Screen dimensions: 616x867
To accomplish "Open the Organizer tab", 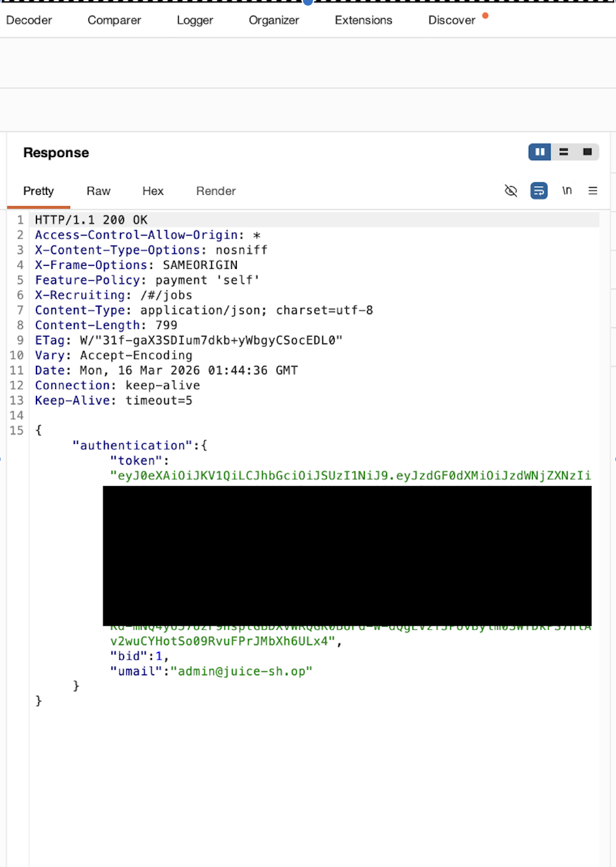I will pyautogui.click(x=274, y=20).
